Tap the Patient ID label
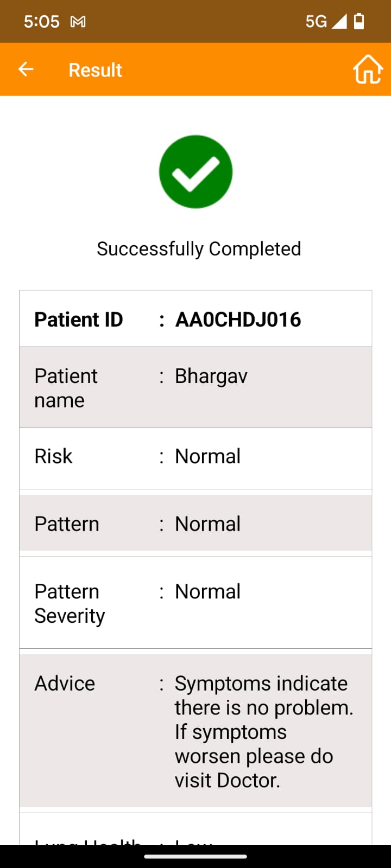This screenshot has height=868, width=391. [79, 320]
